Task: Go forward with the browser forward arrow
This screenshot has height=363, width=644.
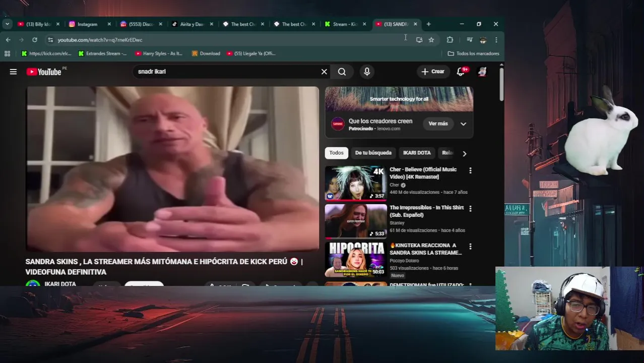Action: coord(21,39)
